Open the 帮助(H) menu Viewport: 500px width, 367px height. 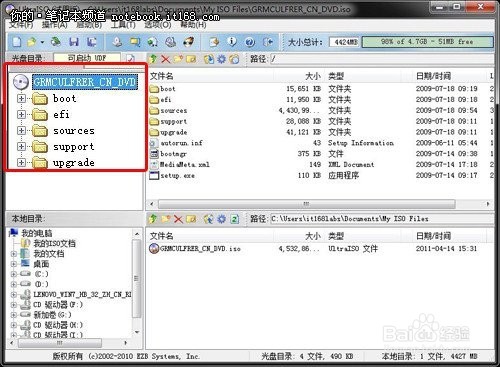click(x=193, y=25)
